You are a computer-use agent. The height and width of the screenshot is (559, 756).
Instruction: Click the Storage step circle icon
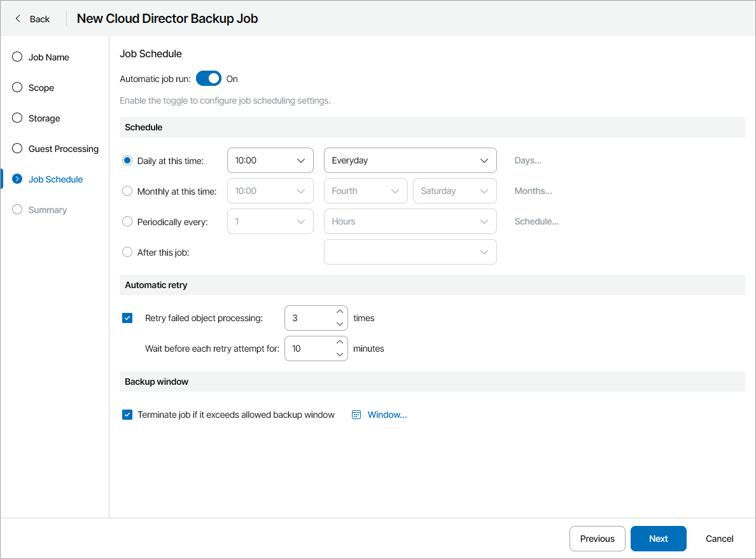click(x=17, y=118)
